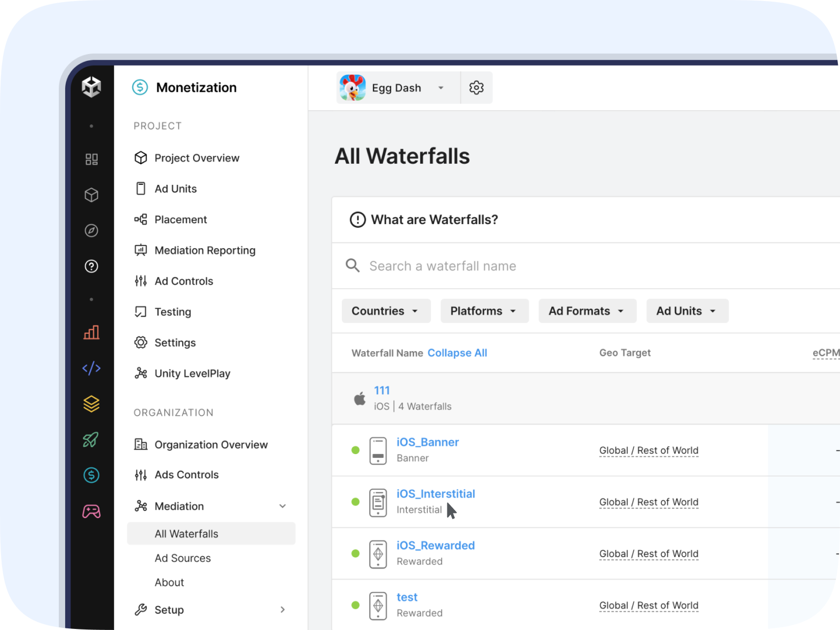Click the green status dot for iOS_Interstitial
This screenshot has width=840, height=630.
pos(355,502)
